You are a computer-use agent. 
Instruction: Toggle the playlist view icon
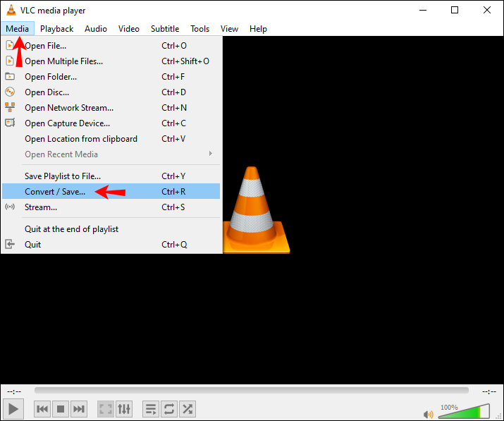coord(151,409)
